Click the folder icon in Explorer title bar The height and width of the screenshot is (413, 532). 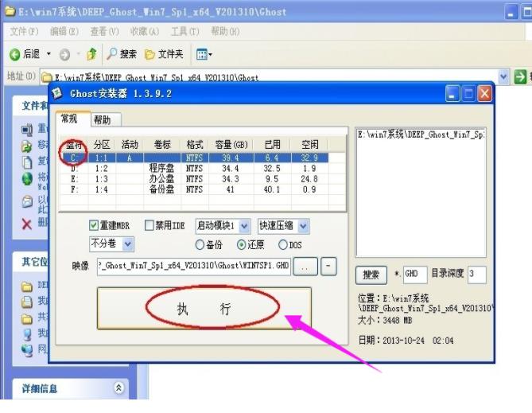(10, 11)
